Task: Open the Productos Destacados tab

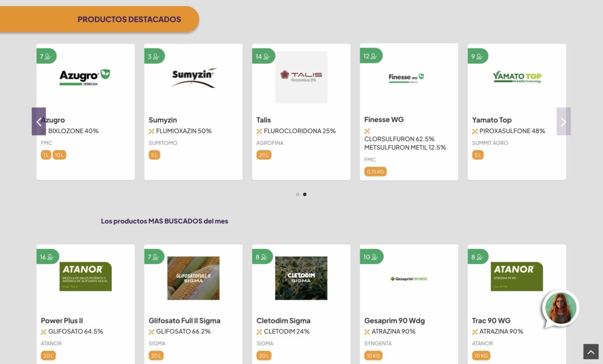Action: (129, 20)
